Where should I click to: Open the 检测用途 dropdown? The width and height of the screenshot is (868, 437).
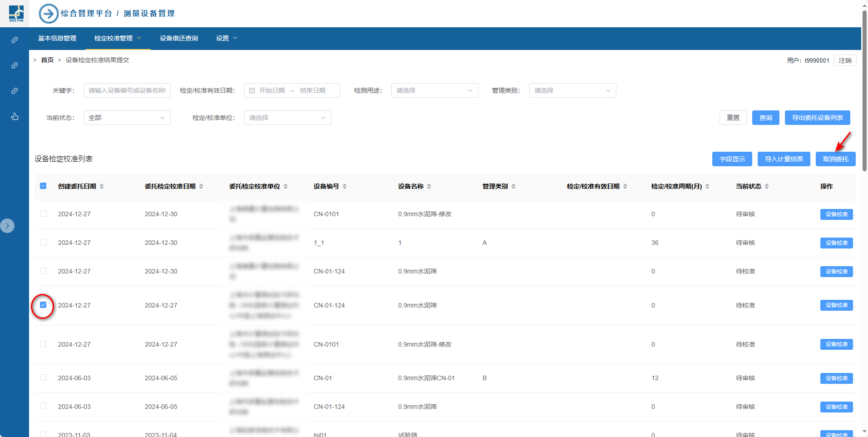pos(434,90)
